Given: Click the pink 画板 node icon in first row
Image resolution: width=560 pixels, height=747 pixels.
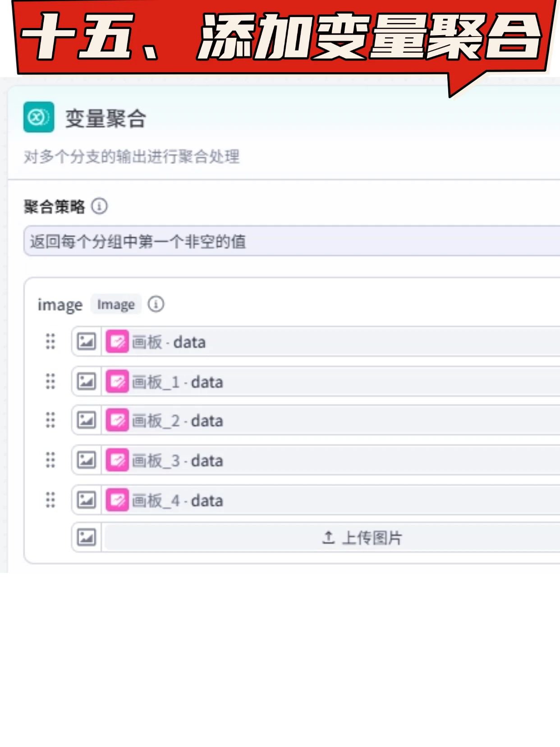Looking at the screenshot, I should 117,341.
